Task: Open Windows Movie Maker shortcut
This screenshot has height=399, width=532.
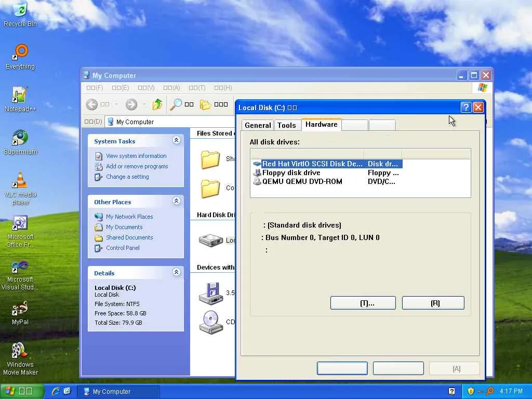Action: point(20,360)
